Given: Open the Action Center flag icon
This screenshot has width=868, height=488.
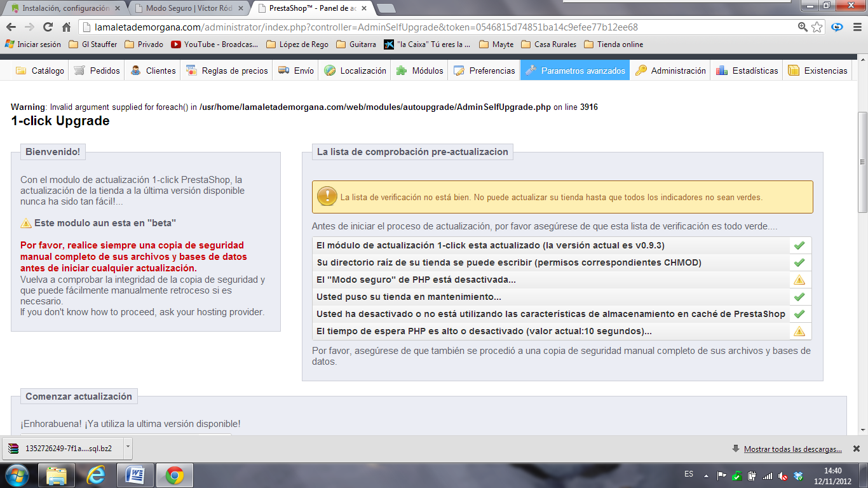Looking at the screenshot, I should [722, 475].
